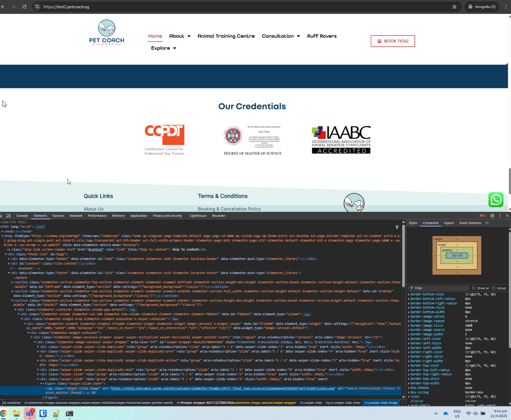
Task: Enable the Show all checkbox
Action: (474, 288)
